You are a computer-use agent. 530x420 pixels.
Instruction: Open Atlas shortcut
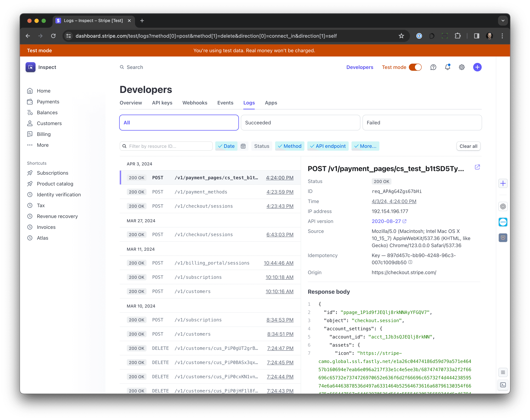tap(37, 238)
